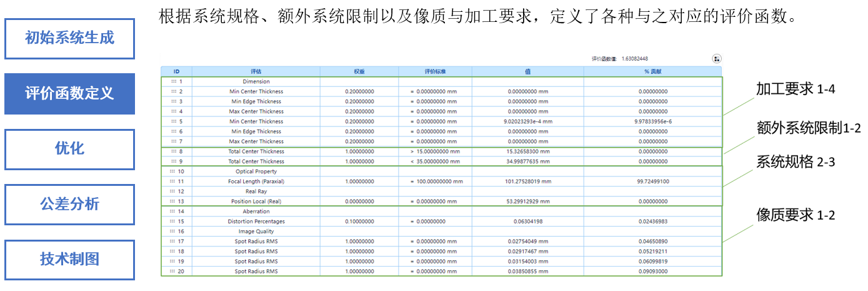Click the 权重 column header
Screen dimensions: 868x291
click(x=359, y=71)
